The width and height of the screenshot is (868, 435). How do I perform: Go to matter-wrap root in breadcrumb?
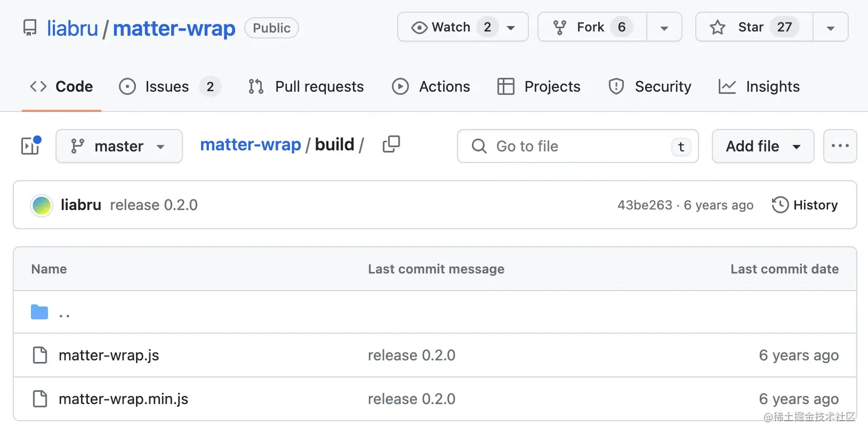point(250,145)
